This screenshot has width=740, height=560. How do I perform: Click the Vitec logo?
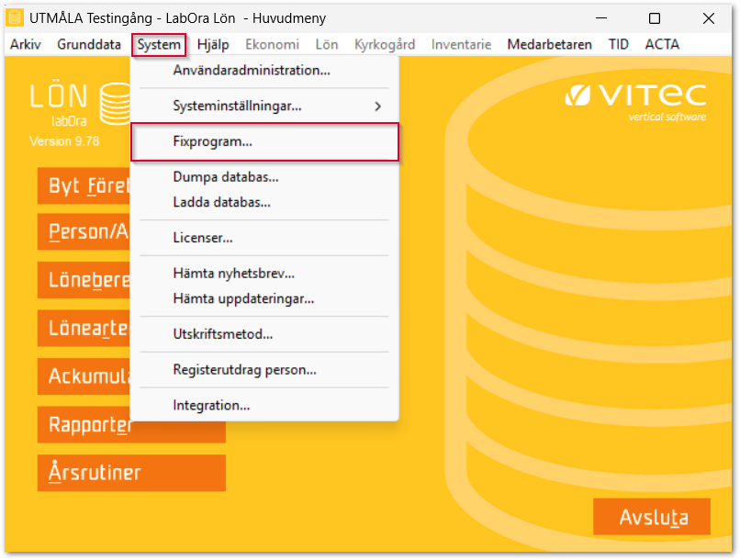coord(635,102)
